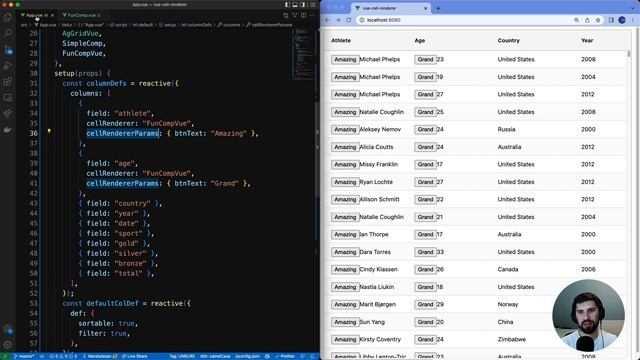Open Source Control view with pending badge
The image size is (640, 360).
(x=8, y=50)
